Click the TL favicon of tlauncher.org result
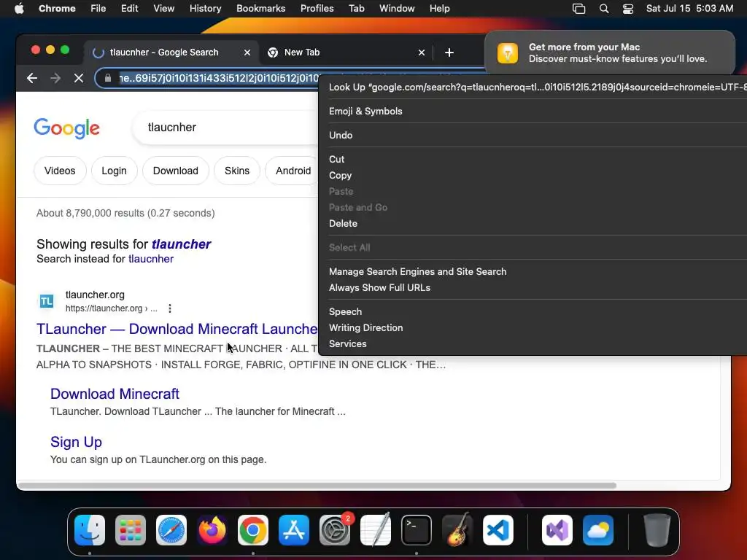747x560 pixels. pos(47,301)
